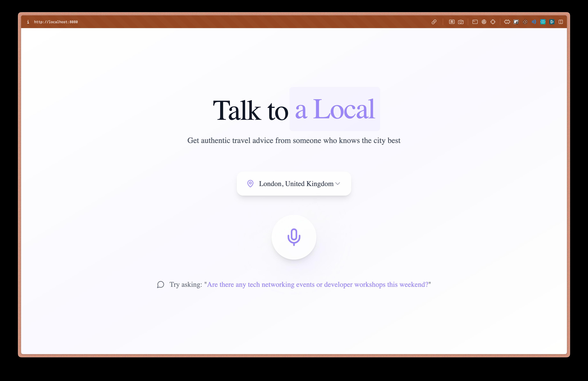Toggle the split view sidebar icon

pos(561,22)
